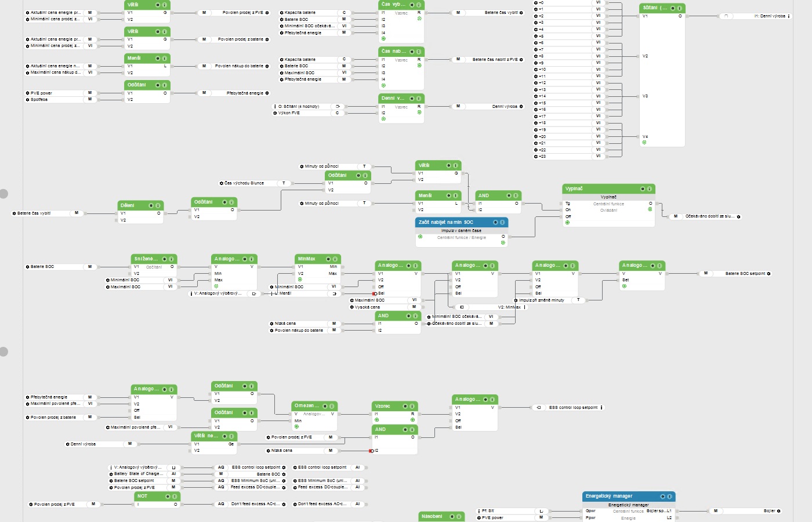Click the gear beside Čas východu Slunce
This screenshot has width=812, height=522.
(221, 183)
